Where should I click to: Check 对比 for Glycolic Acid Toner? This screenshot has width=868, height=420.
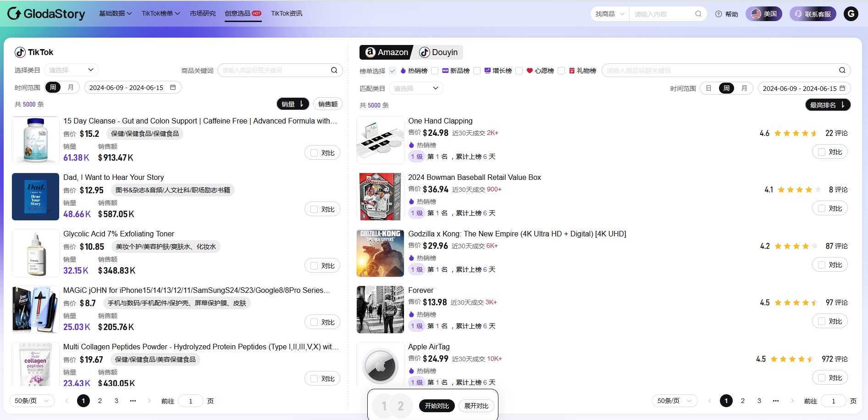pos(314,266)
